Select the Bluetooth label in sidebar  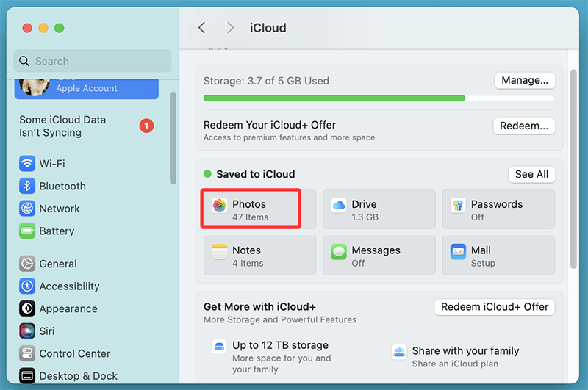point(62,187)
